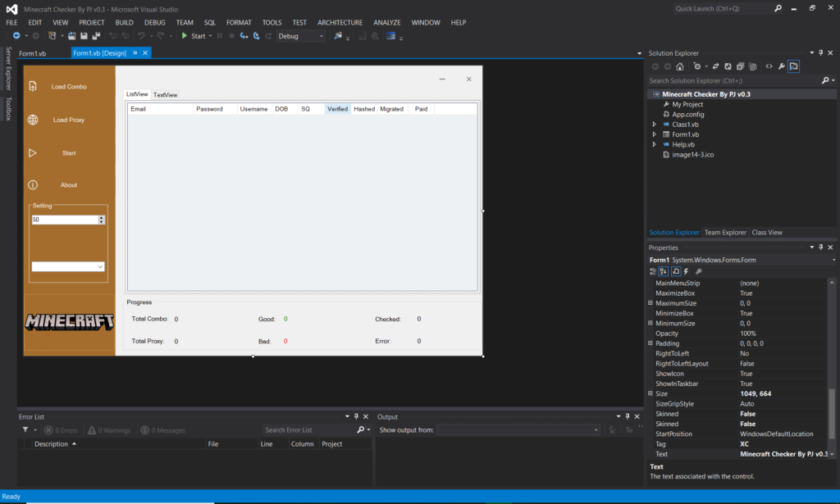The width and height of the screenshot is (840, 504).
Task: Click the About button on the form
Action: [x=69, y=185]
